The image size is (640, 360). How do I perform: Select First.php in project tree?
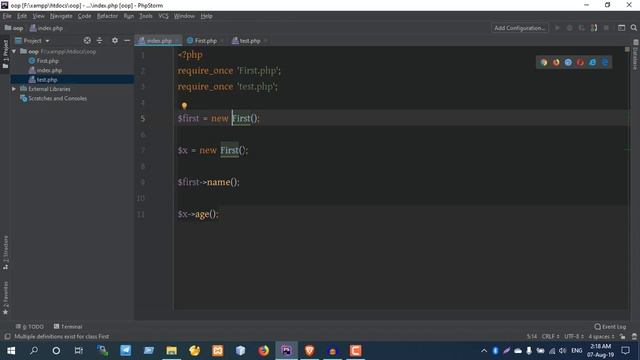48,61
